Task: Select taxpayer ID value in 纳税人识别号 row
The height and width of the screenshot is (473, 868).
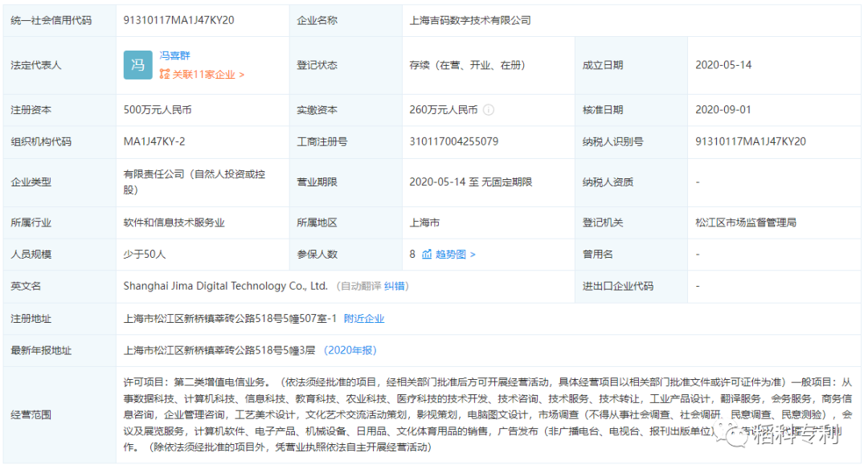Action: 751,141
